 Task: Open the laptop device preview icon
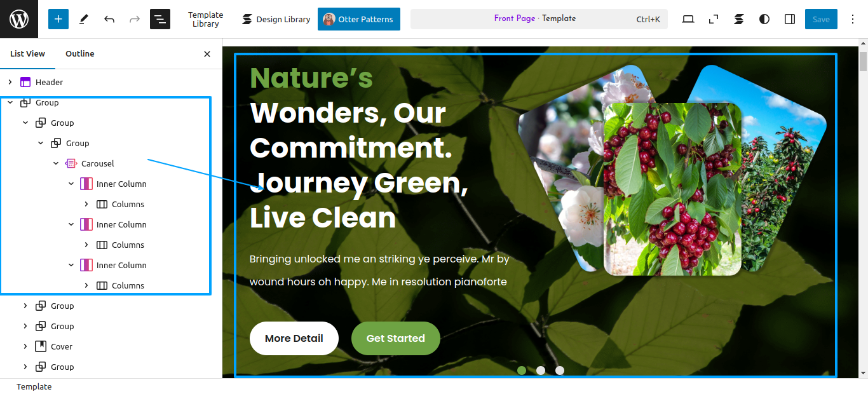(688, 19)
